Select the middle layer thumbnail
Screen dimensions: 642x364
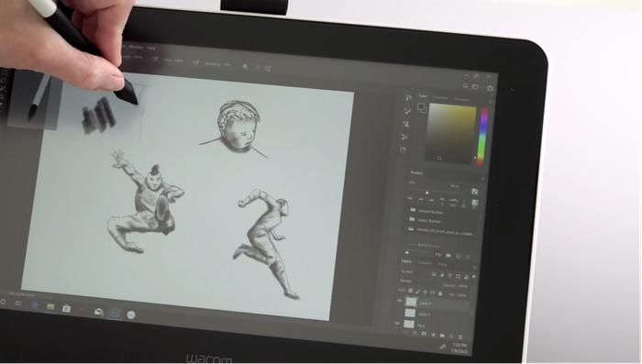pos(410,314)
